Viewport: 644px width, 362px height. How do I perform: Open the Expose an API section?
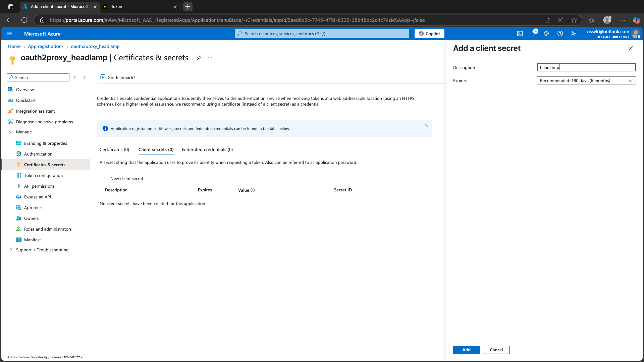tap(37, 197)
